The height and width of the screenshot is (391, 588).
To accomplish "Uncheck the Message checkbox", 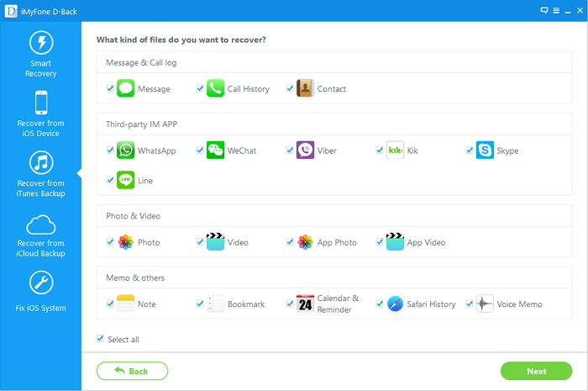I will pyautogui.click(x=110, y=88).
